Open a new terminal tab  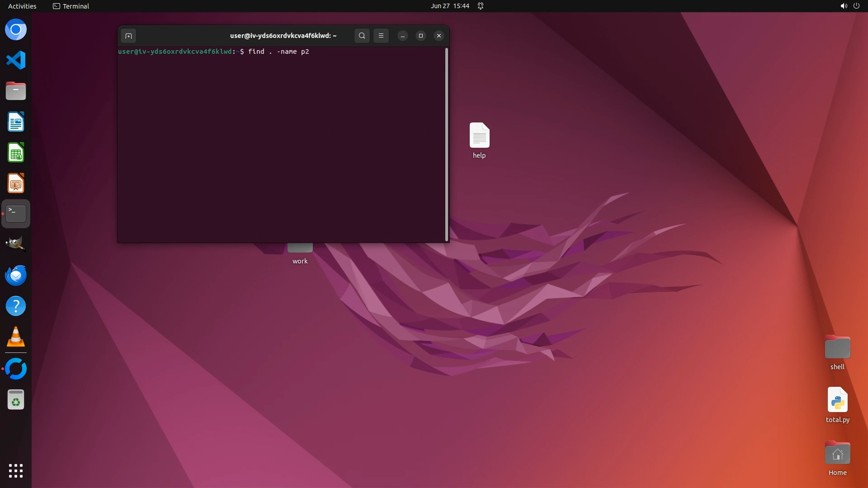tap(128, 36)
